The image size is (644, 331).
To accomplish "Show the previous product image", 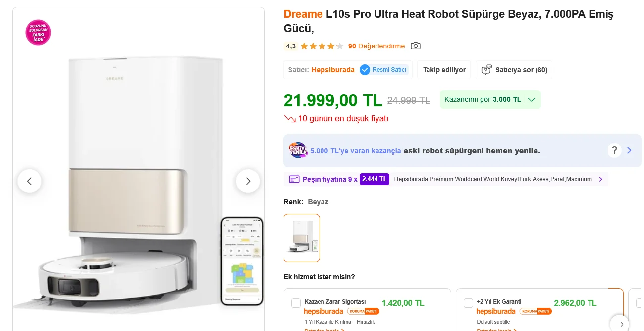I will tap(29, 181).
